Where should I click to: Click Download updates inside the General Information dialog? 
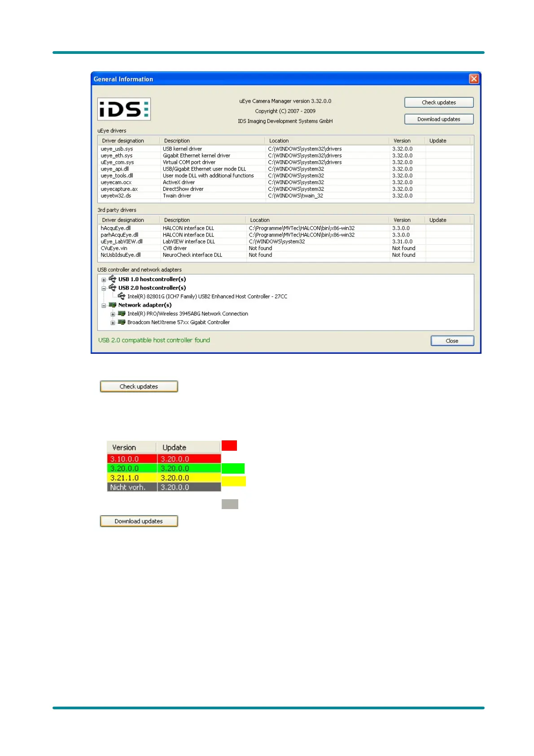pos(439,119)
